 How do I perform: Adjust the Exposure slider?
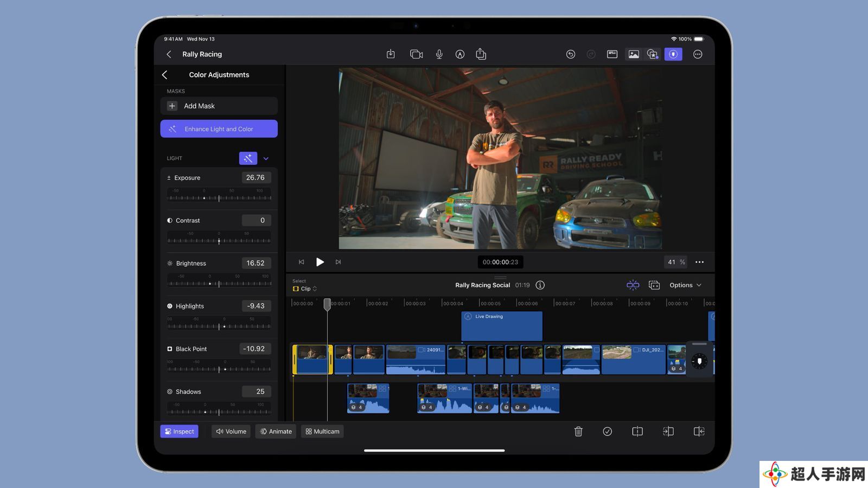pyautogui.click(x=219, y=195)
